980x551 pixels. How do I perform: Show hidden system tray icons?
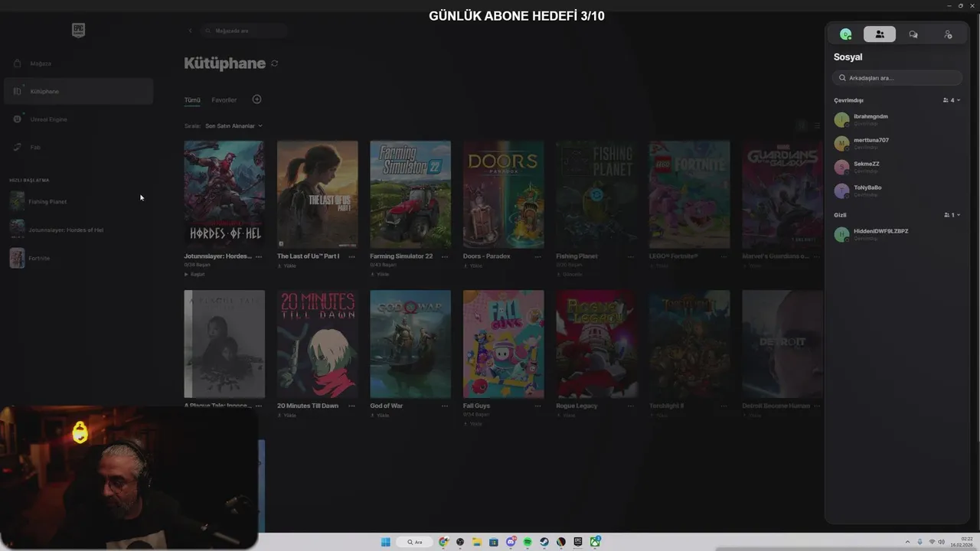(907, 542)
